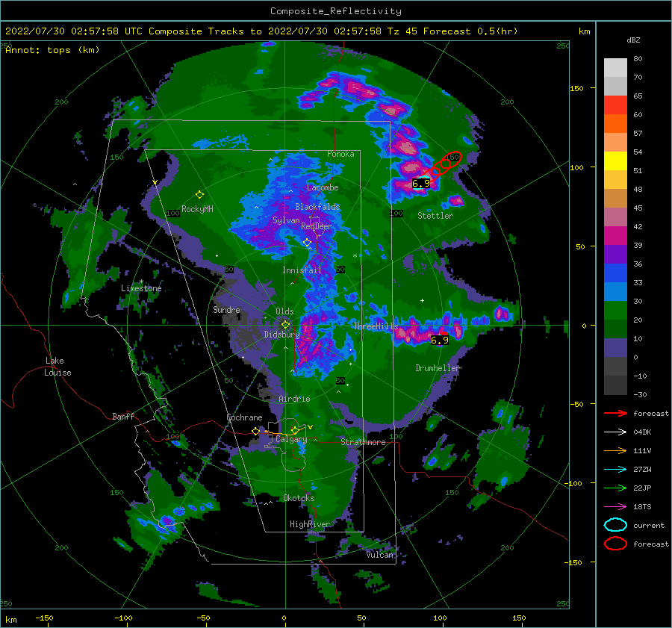Click the yellow color swatch at 54 dBZ
The height and width of the screenshot is (628, 672).
coord(615,161)
